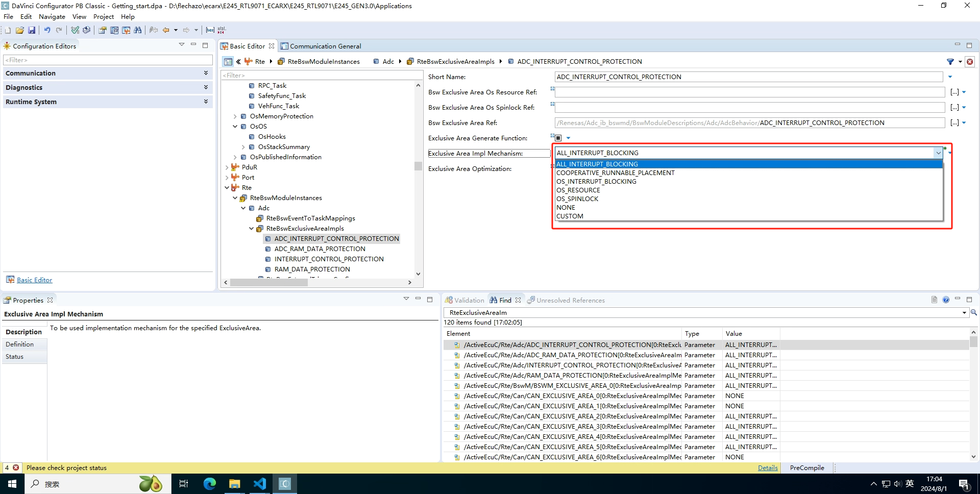
Task: Open the Project menu
Action: pyautogui.click(x=103, y=17)
